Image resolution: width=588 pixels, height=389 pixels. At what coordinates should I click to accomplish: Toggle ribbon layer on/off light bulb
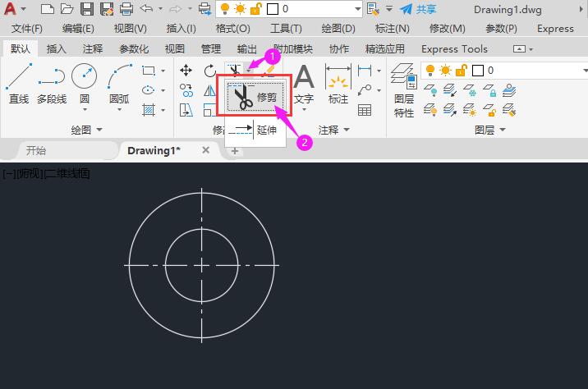[x=430, y=71]
